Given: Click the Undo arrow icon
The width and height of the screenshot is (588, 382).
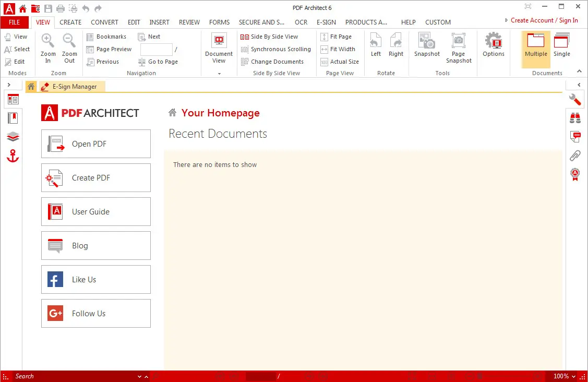Looking at the screenshot, I should click(x=86, y=8).
